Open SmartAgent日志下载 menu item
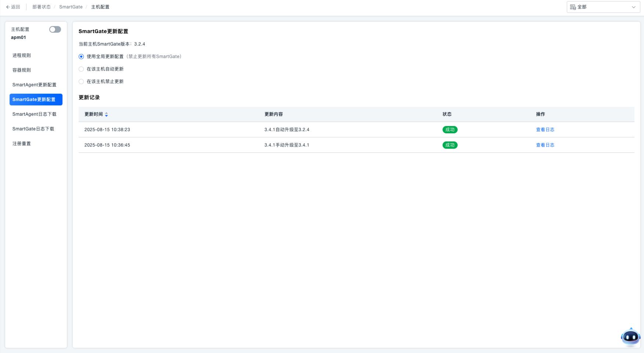 coord(35,114)
